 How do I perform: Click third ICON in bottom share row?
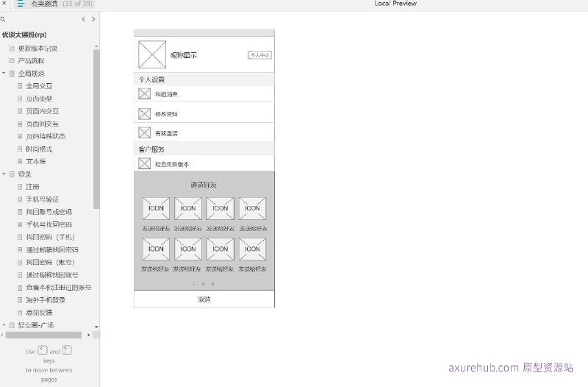[x=220, y=249]
